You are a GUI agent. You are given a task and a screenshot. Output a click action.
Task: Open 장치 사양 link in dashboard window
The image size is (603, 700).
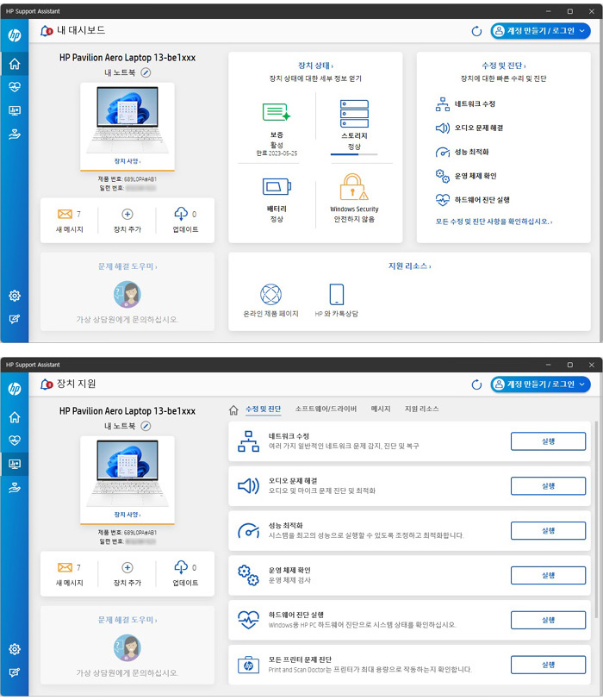127,161
